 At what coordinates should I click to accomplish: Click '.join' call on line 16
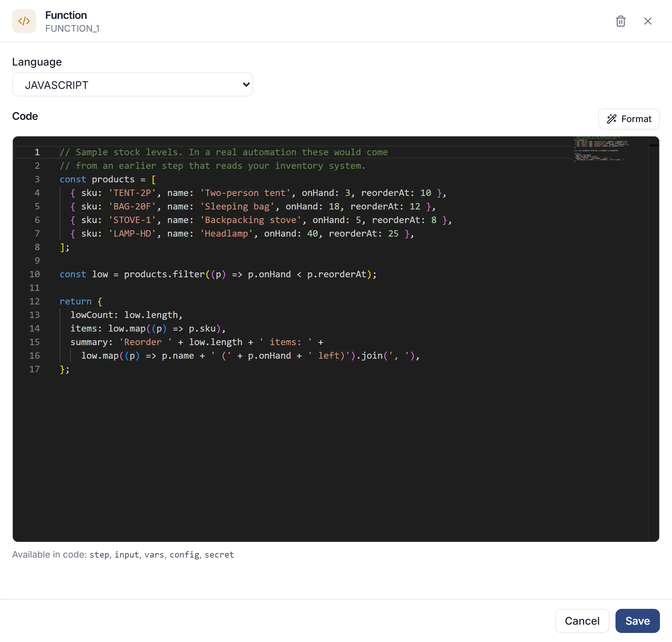[369, 356]
